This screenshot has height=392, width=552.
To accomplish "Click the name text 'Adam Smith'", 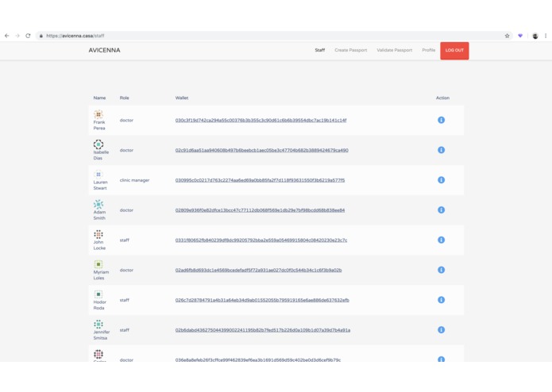I will (99, 215).
